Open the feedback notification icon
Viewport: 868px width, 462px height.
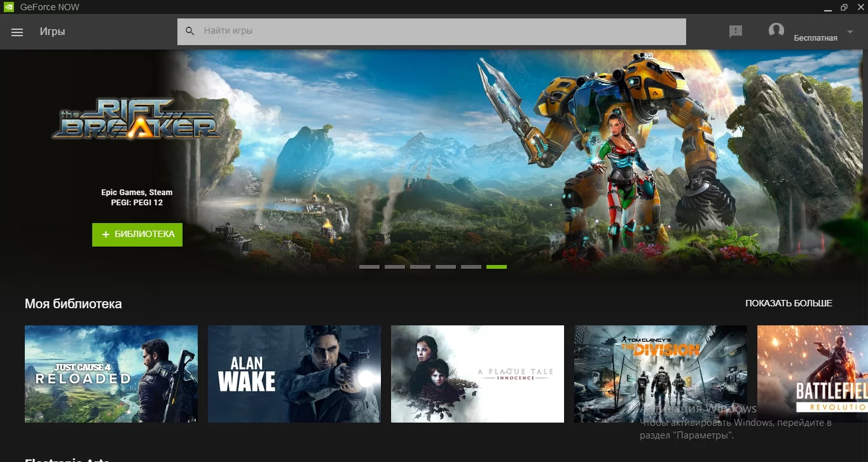click(x=736, y=31)
